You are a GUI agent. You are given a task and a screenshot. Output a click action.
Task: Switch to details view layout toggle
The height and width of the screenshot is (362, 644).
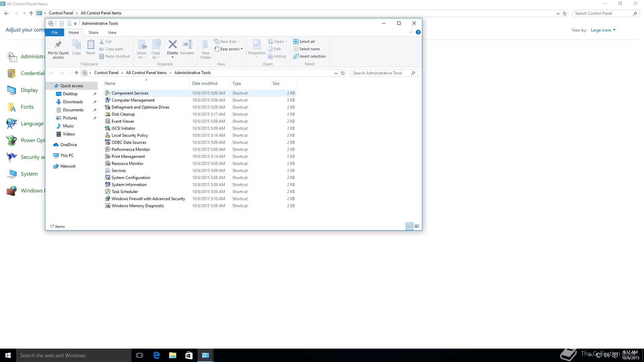pos(410,226)
